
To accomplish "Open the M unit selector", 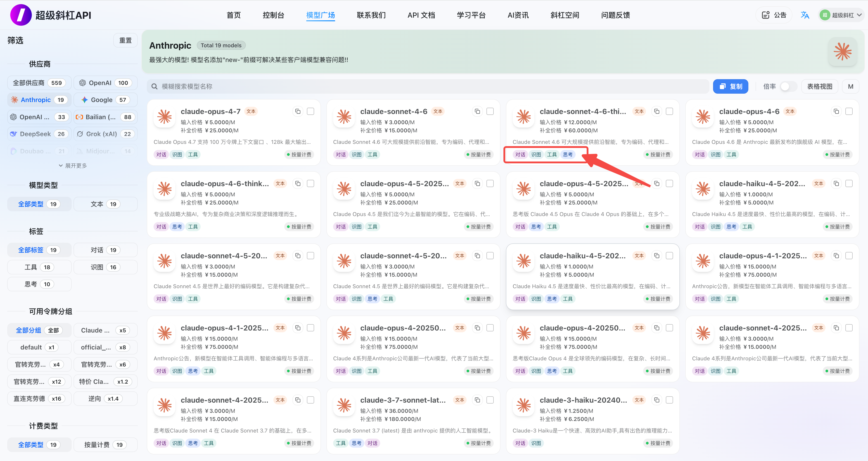I will (x=850, y=87).
